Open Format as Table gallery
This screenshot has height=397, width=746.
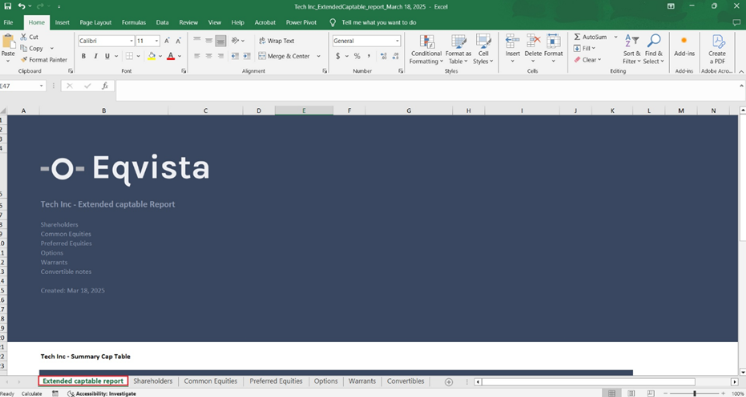pyautogui.click(x=458, y=49)
